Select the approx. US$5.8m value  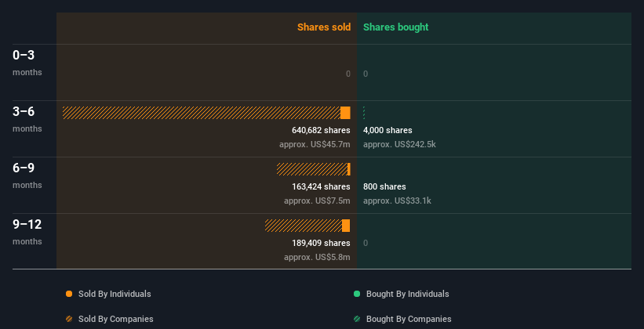coord(317,257)
